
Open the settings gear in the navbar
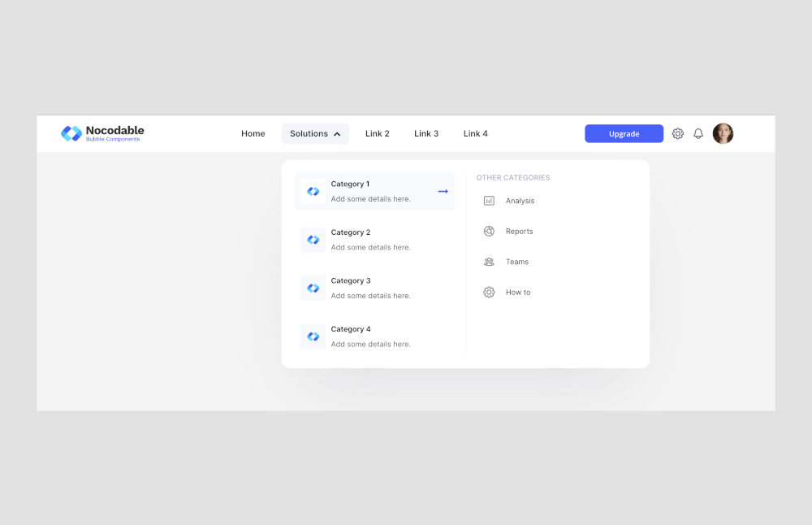click(678, 133)
